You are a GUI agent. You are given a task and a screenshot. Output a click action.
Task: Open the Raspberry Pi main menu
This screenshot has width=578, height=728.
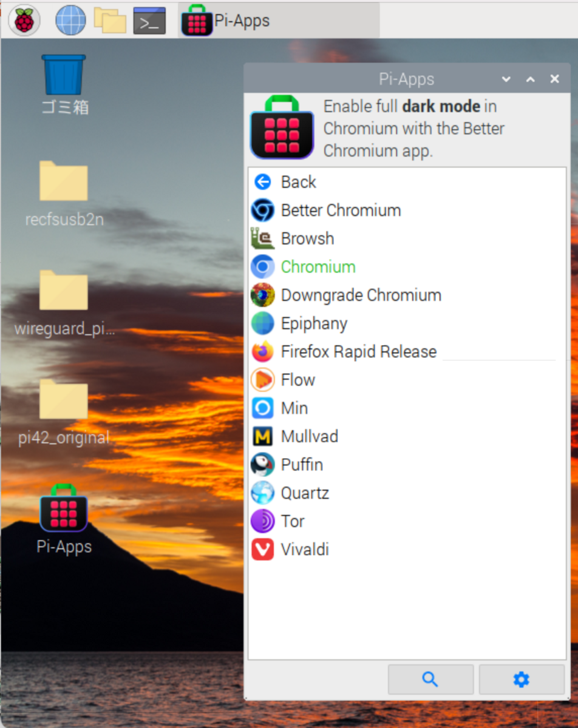(24, 20)
